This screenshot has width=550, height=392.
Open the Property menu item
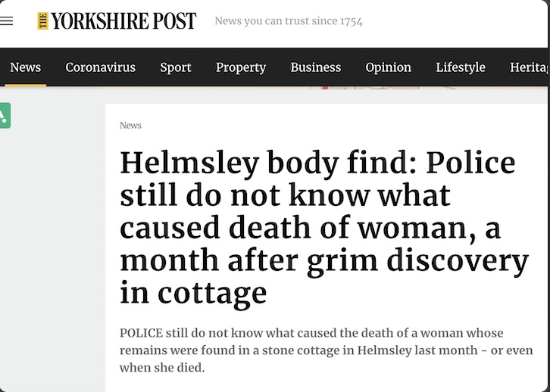[241, 67]
